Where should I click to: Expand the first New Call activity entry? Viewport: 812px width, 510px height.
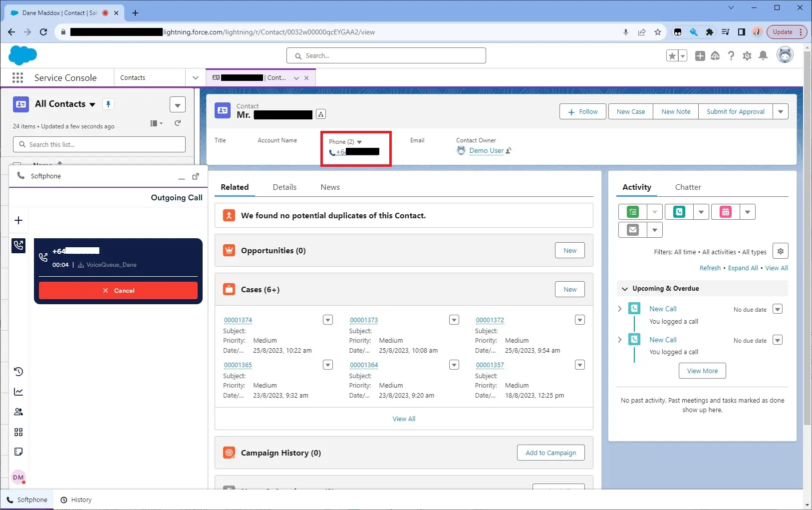tap(620, 309)
